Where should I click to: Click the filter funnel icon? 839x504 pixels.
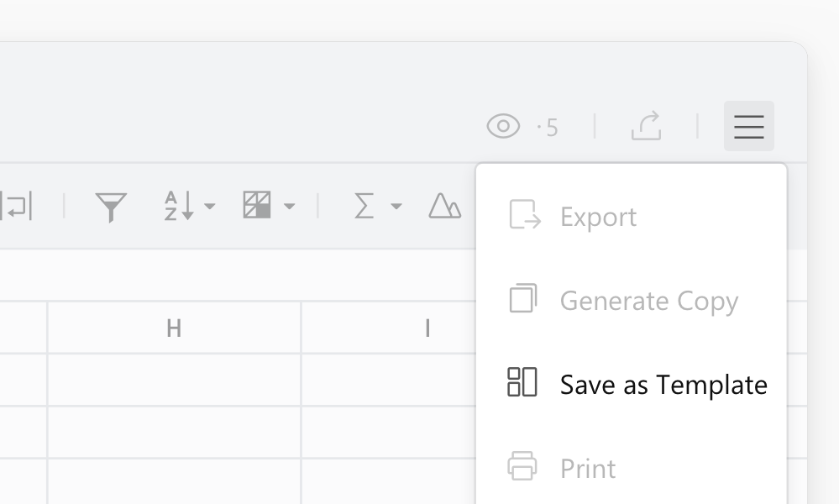[x=111, y=207]
